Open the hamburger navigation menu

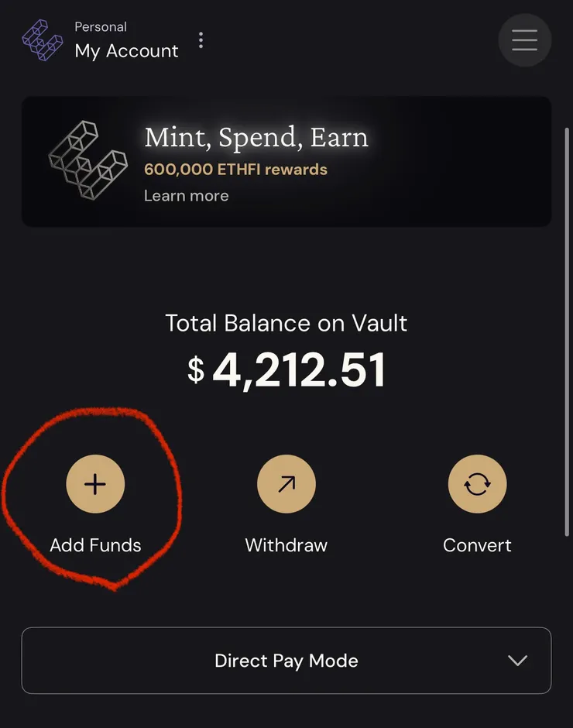524,40
